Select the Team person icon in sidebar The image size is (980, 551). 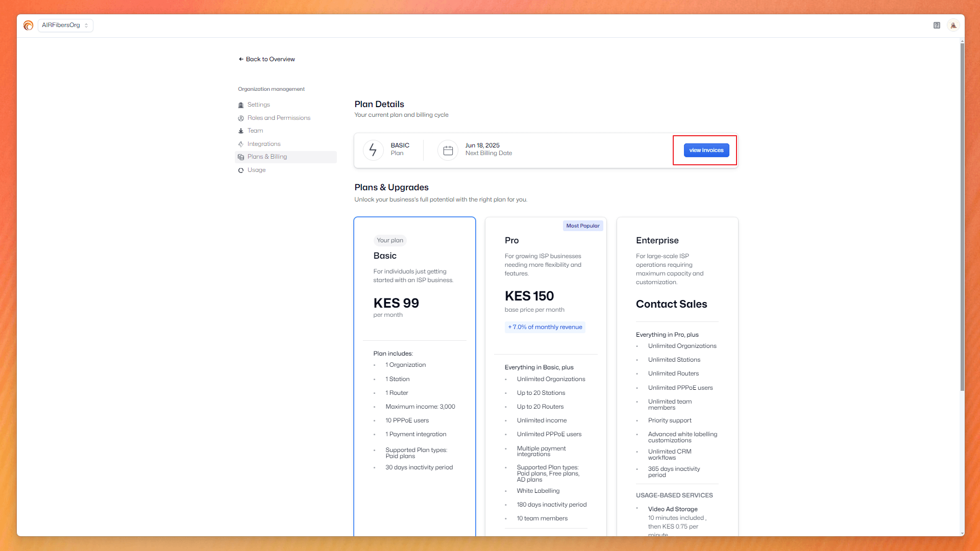pyautogui.click(x=240, y=131)
